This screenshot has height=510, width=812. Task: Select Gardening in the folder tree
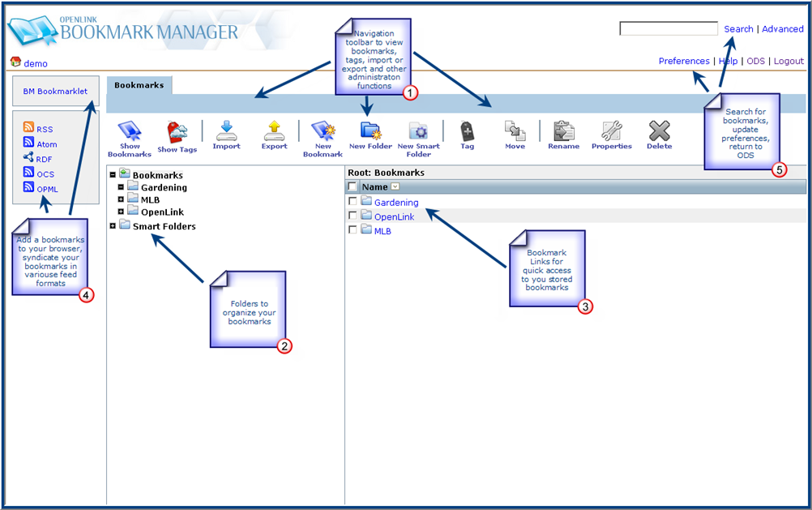tap(164, 187)
